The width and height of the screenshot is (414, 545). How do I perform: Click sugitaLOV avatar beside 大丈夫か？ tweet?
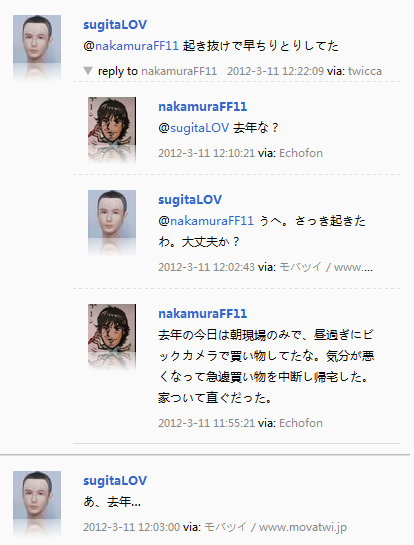(112, 214)
